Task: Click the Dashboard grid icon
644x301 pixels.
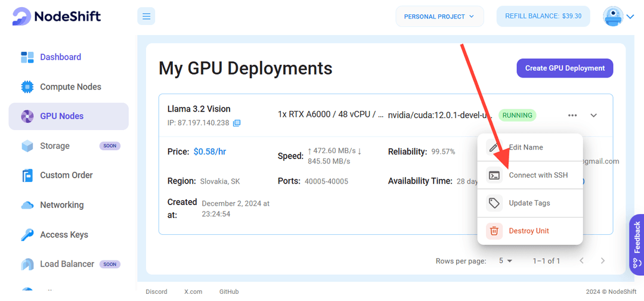Action: [27, 57]
